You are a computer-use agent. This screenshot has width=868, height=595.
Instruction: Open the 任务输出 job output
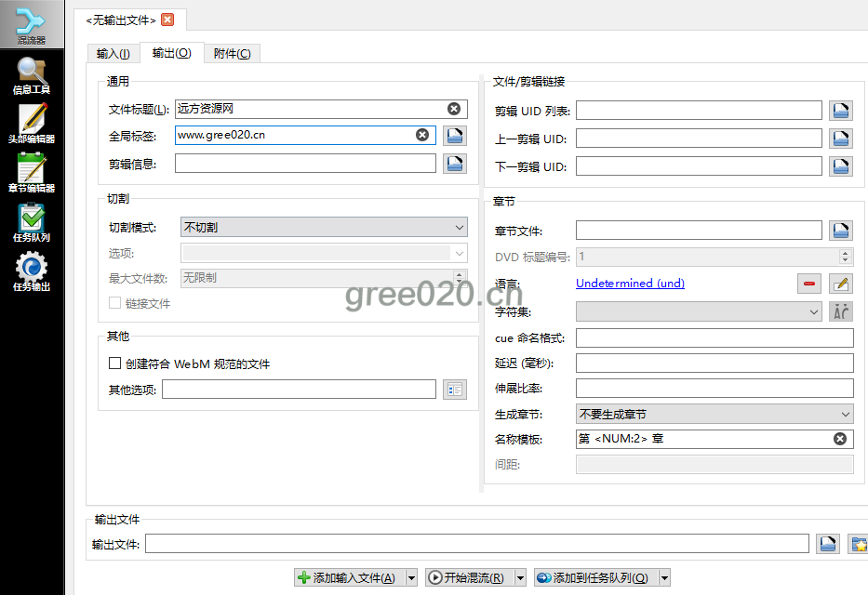(x=32, y=272)
